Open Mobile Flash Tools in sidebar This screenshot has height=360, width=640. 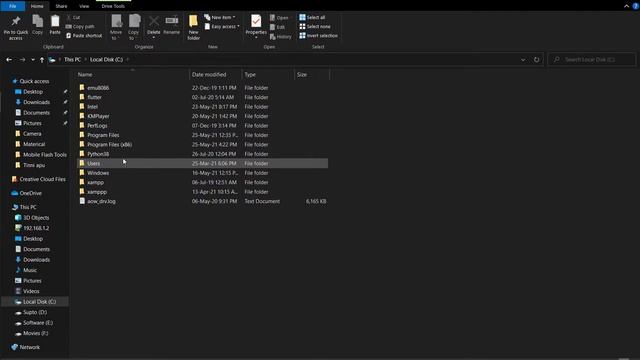(44, 155)
